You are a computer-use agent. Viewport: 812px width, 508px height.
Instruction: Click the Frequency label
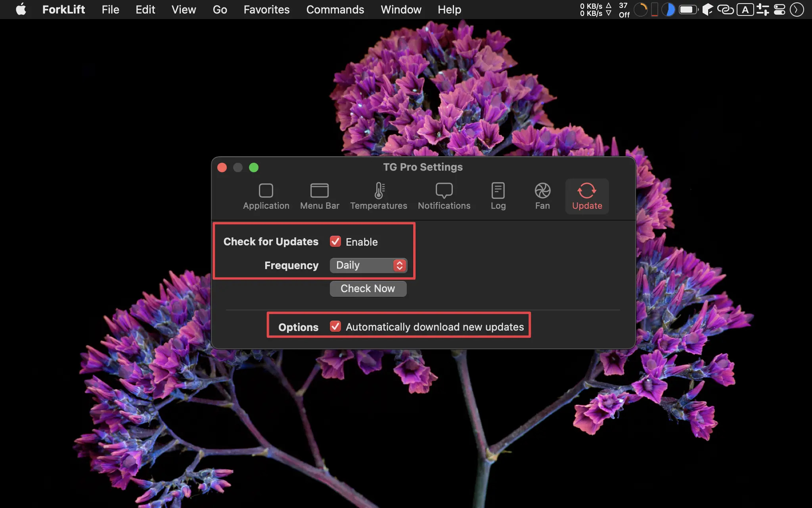[291, 265]
